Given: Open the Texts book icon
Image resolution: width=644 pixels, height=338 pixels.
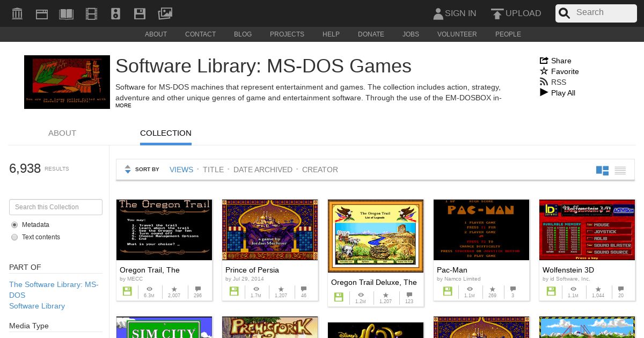Looking at the screenshot, I should point(67,13).
